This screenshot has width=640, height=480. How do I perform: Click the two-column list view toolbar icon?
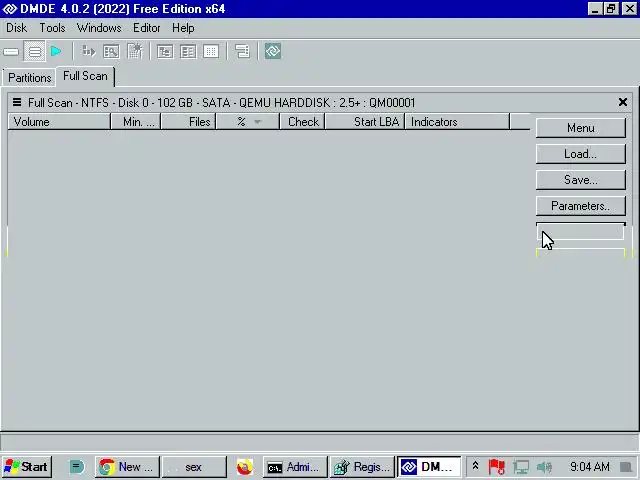pos(188,51)
